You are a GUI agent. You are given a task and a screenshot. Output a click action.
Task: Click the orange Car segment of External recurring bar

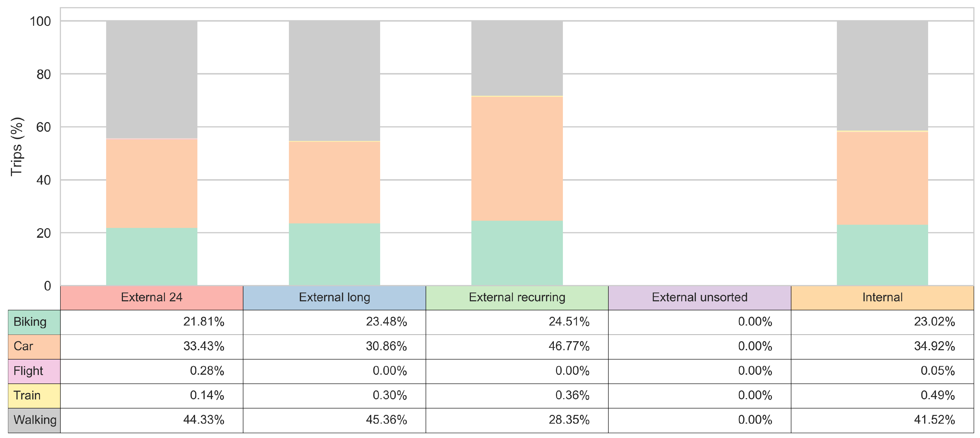tap(517, 158)
